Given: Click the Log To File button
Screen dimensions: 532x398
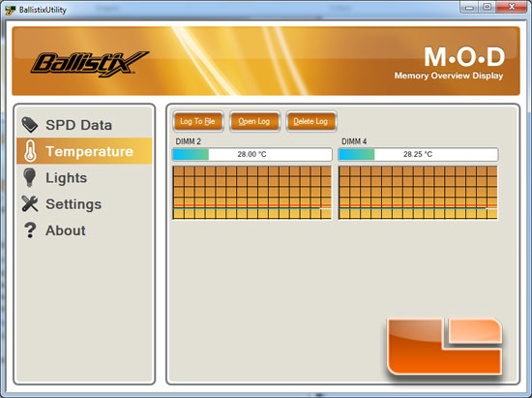Looking at the screenshot, I should [197, 121].
